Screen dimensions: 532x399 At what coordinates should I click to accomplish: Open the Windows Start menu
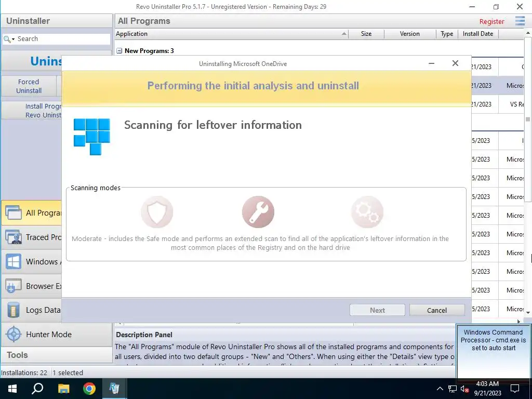pos(12,389)
